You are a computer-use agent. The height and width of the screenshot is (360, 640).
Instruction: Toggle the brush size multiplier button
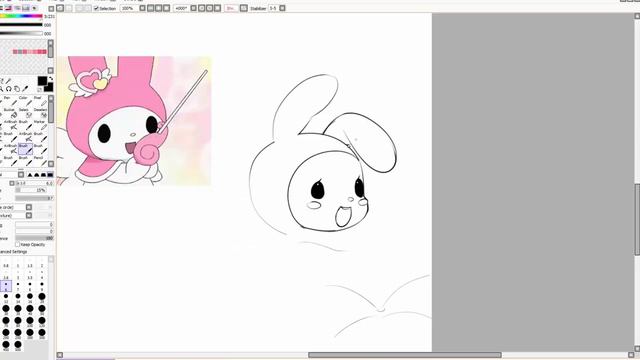(x=12, y=183)
